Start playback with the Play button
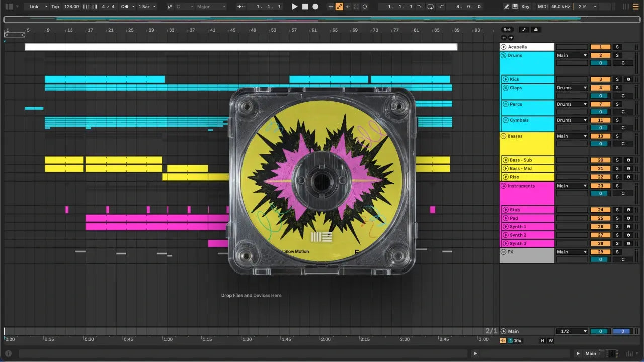 (295, 7)
